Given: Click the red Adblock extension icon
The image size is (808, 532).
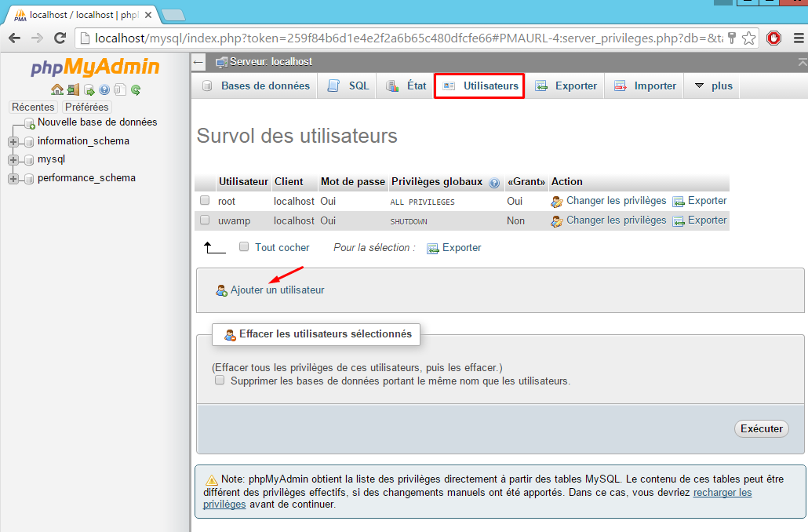Looking at the screenshot, I should coord(774,38).
